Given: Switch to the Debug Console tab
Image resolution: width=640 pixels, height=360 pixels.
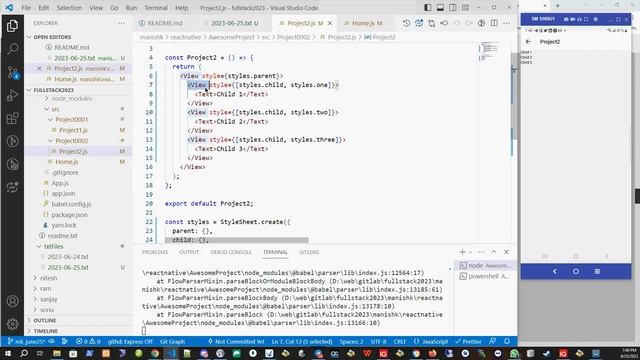Looking at the screenshot, I should (x=231, y=252).
